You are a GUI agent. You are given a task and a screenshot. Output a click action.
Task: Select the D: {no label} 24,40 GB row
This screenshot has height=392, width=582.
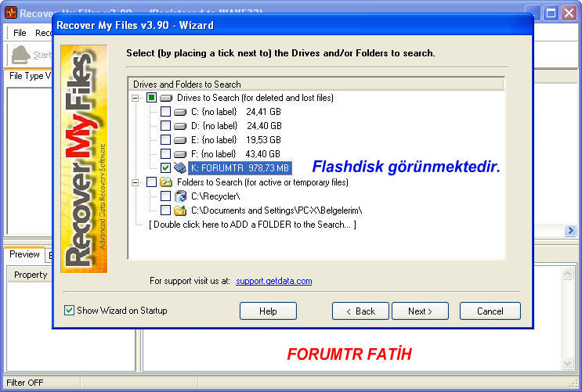(x=237, y=126)
